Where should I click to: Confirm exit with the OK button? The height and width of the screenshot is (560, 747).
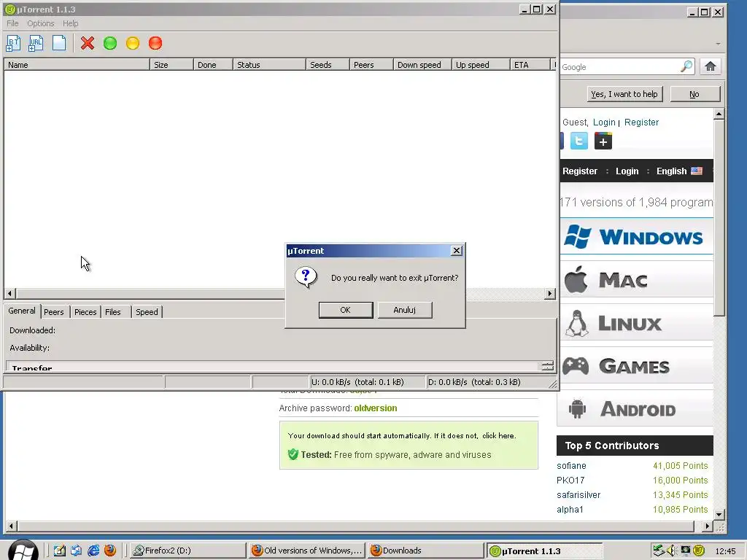click(345, 310)
